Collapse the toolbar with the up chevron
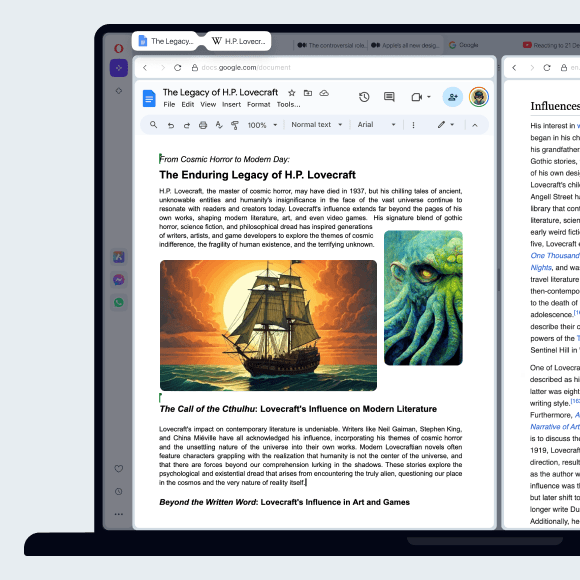The height and width of the screenshot is (580, 580). pyautogui.click(x=475, y=125)
